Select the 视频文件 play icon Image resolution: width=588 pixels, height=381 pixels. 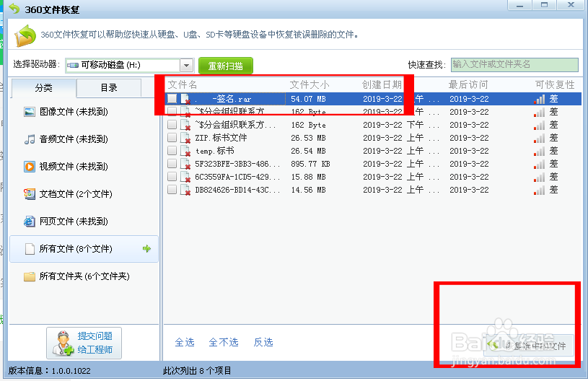30,167
